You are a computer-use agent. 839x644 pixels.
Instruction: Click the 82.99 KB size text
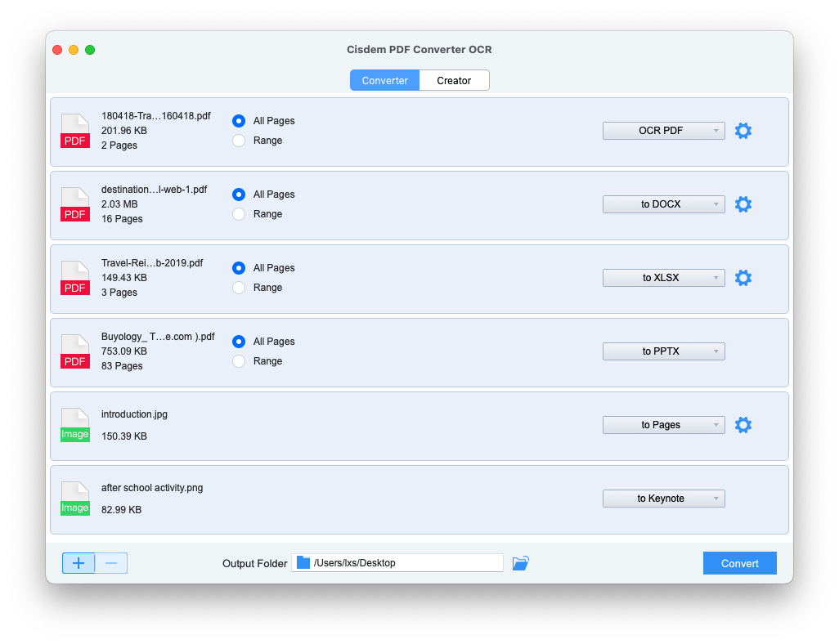122,510
